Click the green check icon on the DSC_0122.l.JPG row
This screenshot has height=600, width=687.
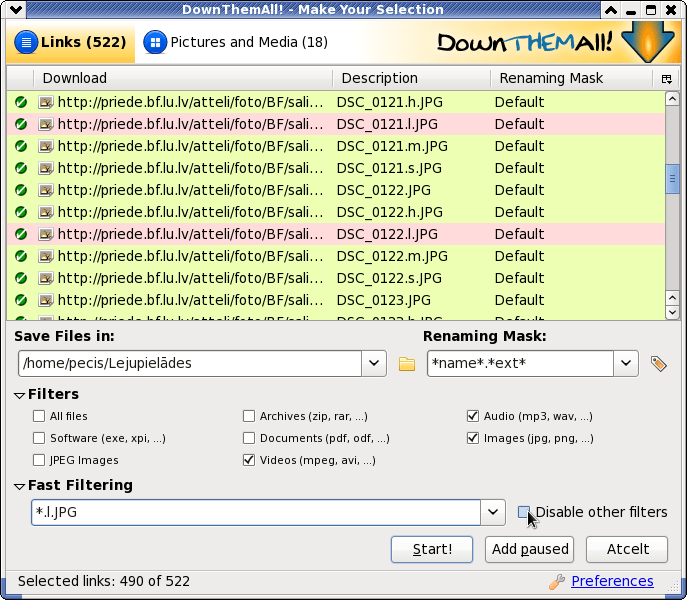click(21, 234)
